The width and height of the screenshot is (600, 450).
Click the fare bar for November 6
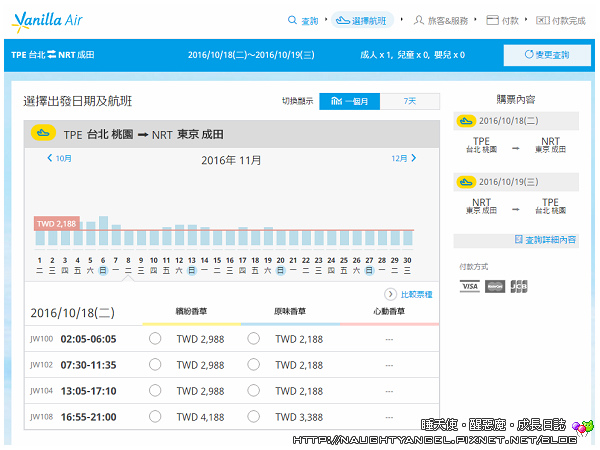pos(103,230)
